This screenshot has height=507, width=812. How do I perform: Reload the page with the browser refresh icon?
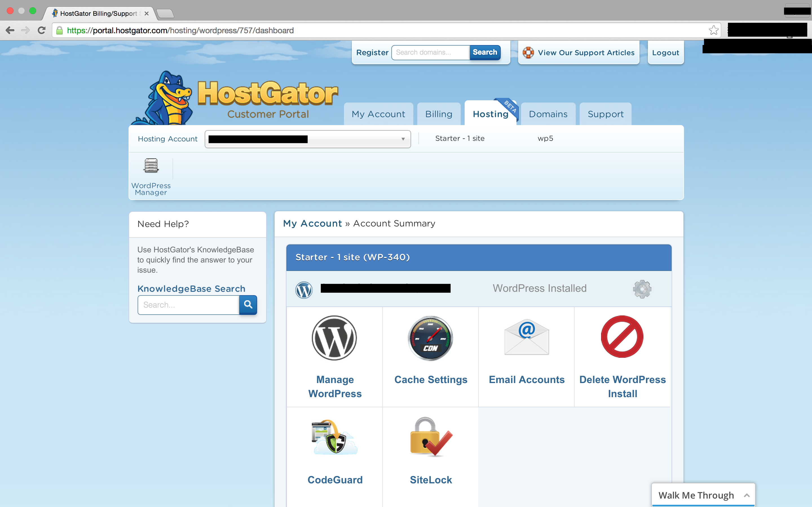tap(42, 30)
